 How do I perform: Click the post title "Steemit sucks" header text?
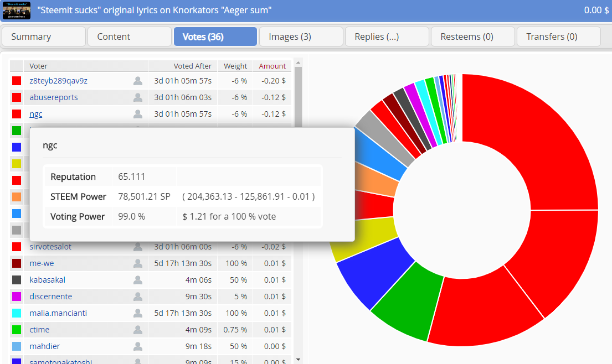(154, 10)
